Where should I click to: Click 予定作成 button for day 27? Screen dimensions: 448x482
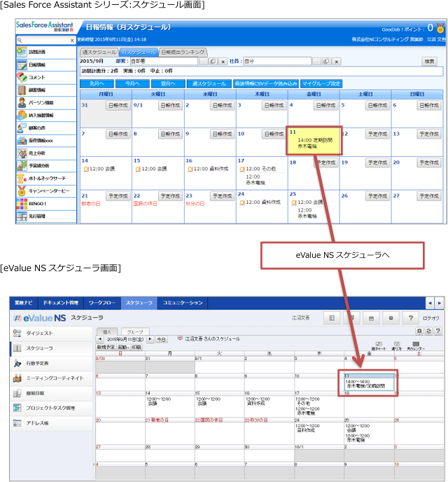pyautogui.click(x=429, y=196)
